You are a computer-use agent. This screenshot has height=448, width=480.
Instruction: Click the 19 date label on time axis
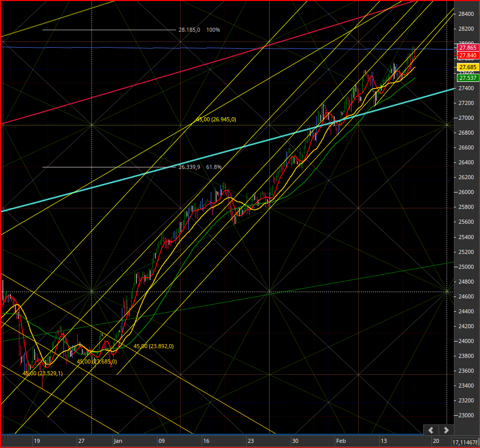37,441
